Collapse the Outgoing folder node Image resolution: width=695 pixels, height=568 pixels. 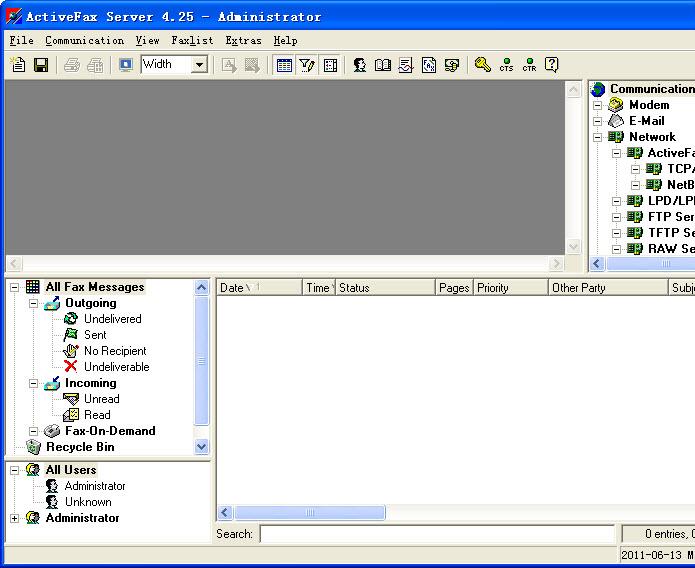[33, 303]
